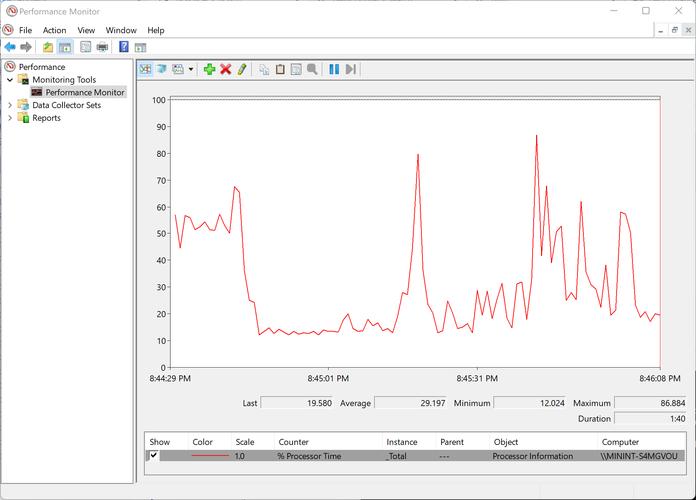
Task: Open the Paste Counter List icon
Action: point(280,69)
